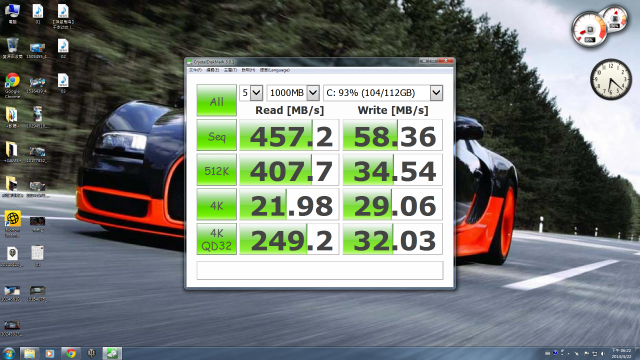Click the Seq write result 58.36
Image resolution: width=640 pixels, height=360 pixels.
tap(393, 135)
